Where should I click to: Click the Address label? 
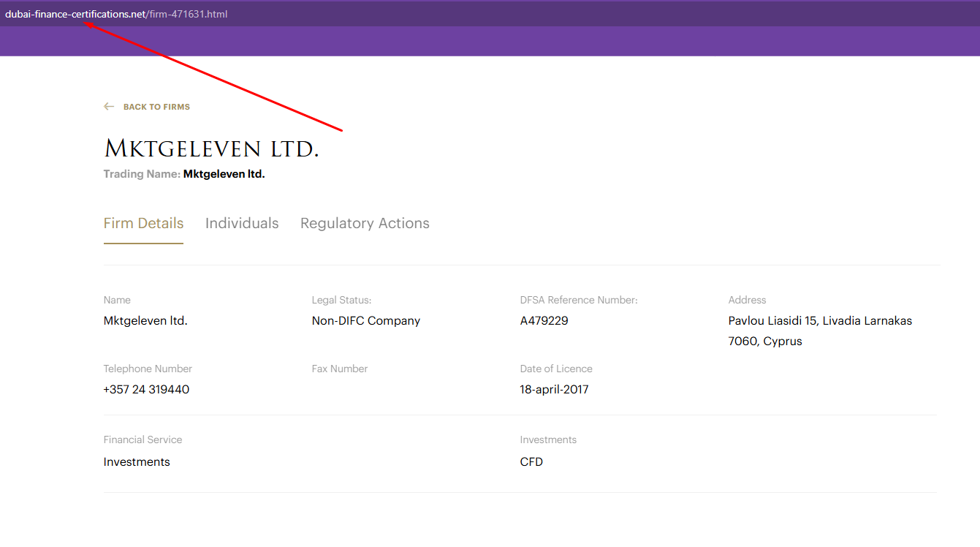click(747, 300)
